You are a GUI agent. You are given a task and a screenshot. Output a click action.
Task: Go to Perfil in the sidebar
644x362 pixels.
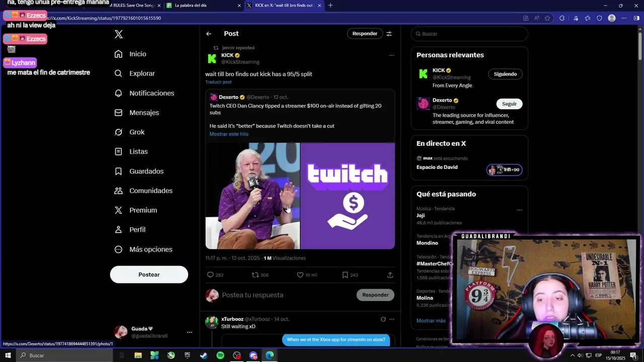coord(130,230)
